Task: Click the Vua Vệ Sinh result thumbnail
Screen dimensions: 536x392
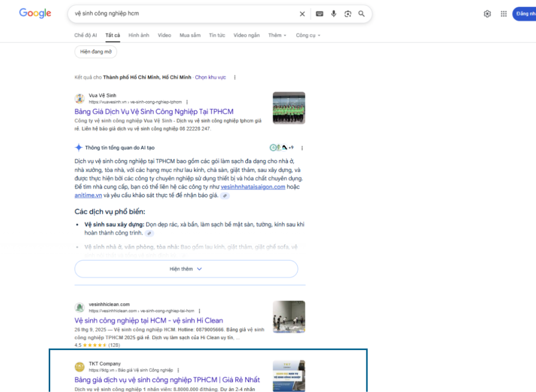Action: coord(288,108)
